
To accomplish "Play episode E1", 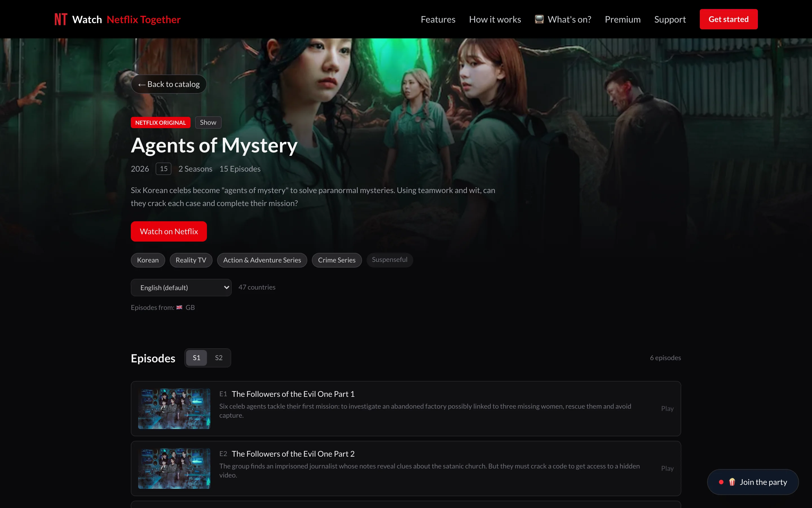I will click(667, 409).
